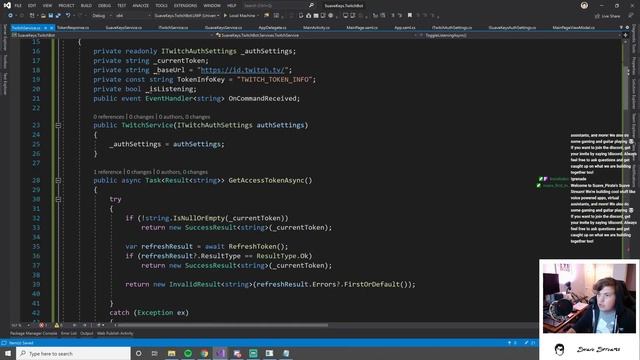Open the Error List tab
This screenshot has height=360, width=640.
pos(69,333)
